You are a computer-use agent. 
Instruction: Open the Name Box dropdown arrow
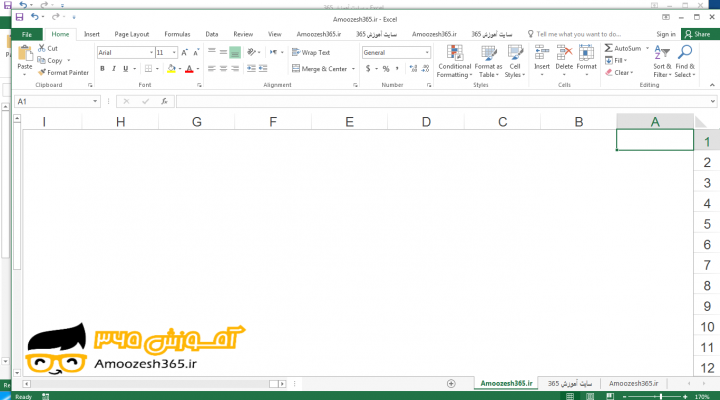click(x=95, y=101)
